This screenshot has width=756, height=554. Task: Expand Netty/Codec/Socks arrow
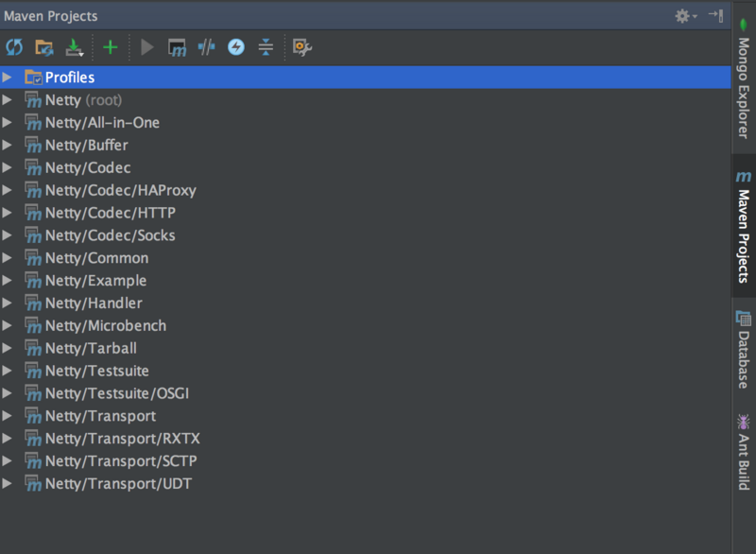pos(8,235)
